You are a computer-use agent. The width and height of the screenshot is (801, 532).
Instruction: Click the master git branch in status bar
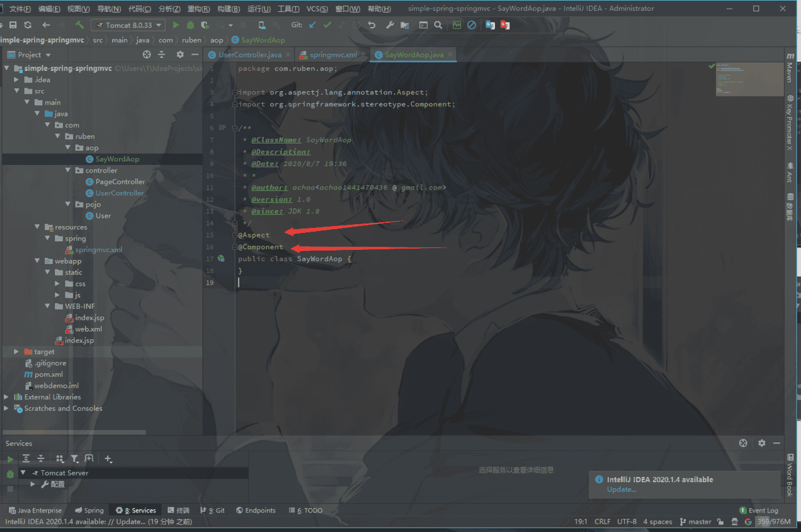click(x=699, y=522)
